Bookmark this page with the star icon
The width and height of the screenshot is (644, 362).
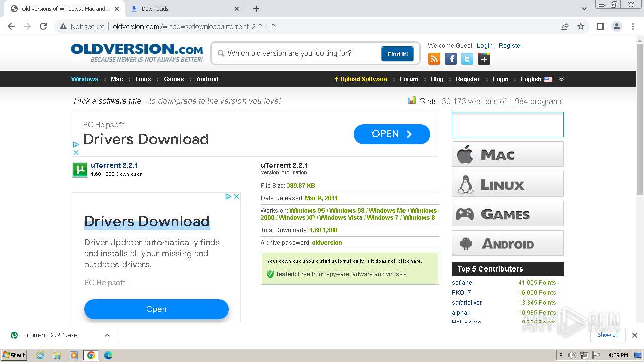tap(581, 27)
